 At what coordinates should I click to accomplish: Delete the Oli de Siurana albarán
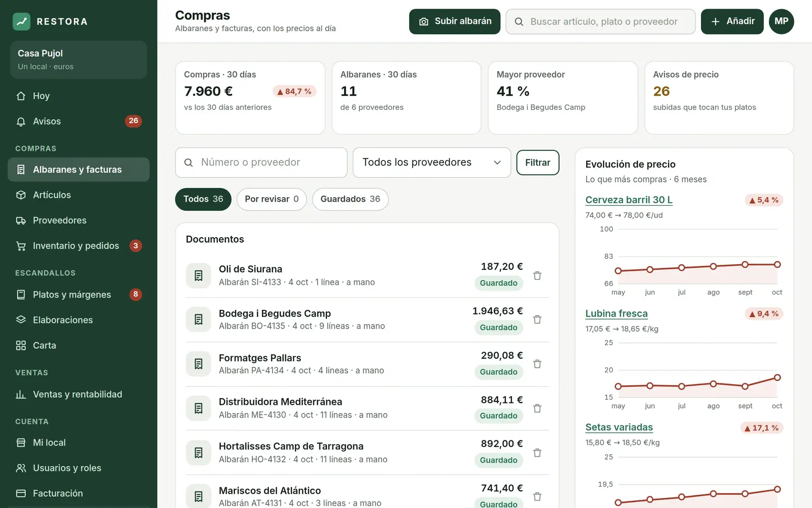click(x=537, y=275)
